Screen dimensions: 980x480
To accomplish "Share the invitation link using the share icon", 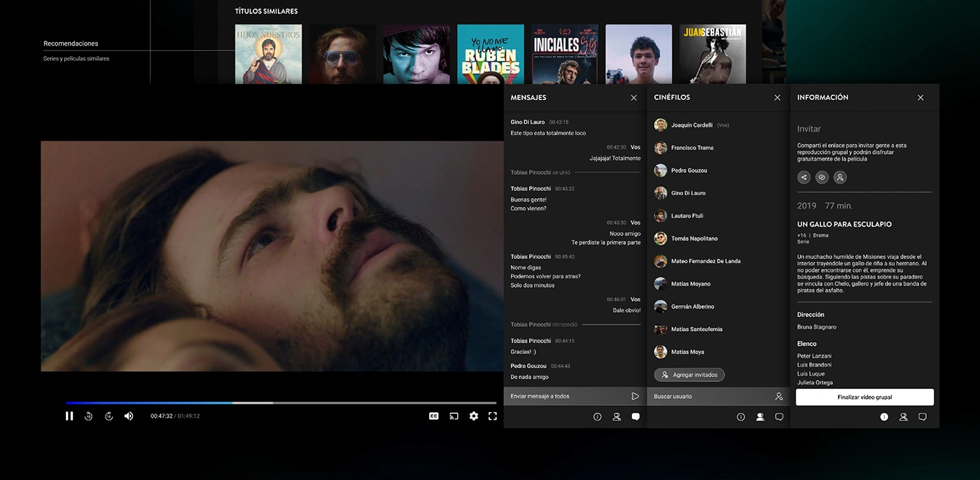I will (x=804, y=177).
